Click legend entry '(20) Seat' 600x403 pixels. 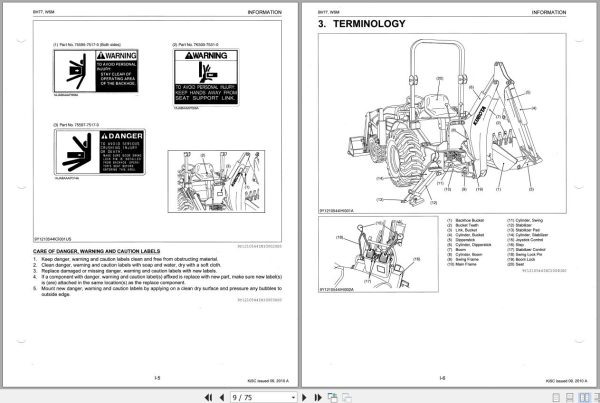515,264
